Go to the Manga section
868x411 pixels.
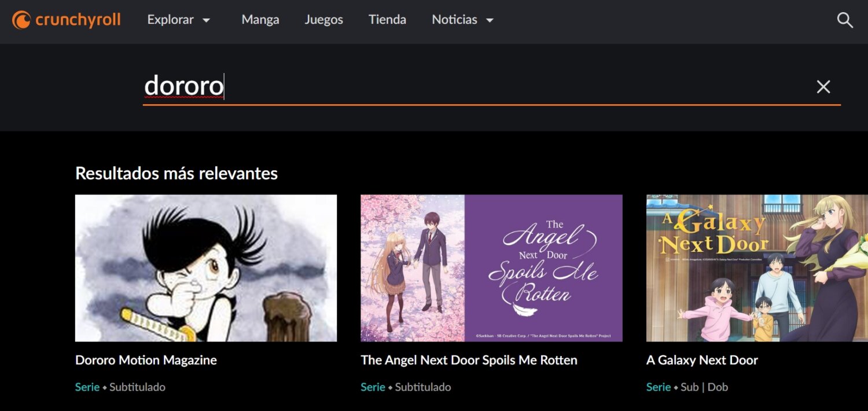(x=260, y=20)
